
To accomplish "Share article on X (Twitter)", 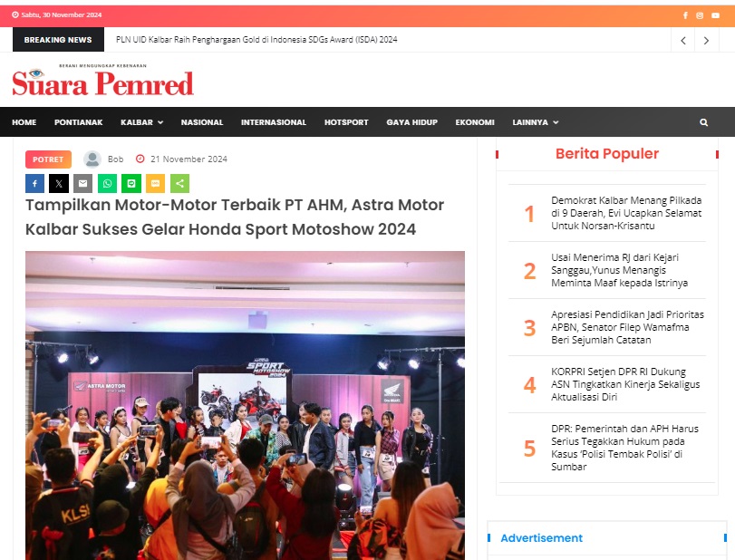I will point(59,184).
